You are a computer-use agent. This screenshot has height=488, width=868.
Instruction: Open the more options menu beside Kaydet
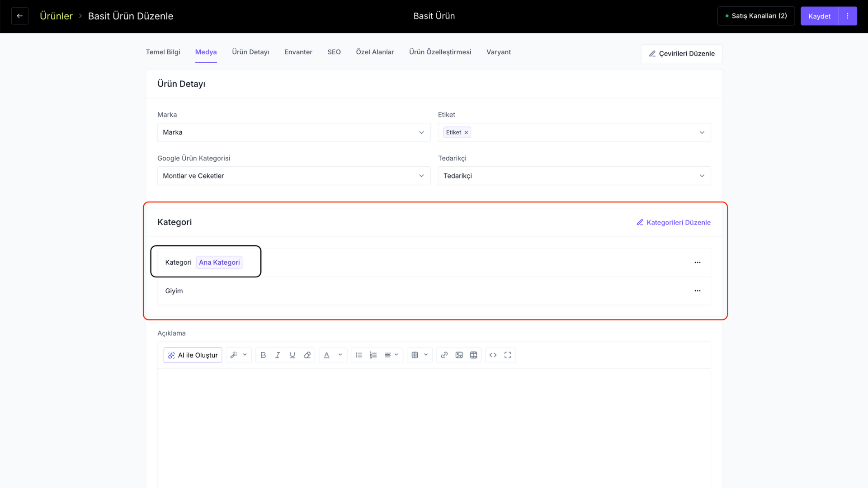click(x=848, y=16)
